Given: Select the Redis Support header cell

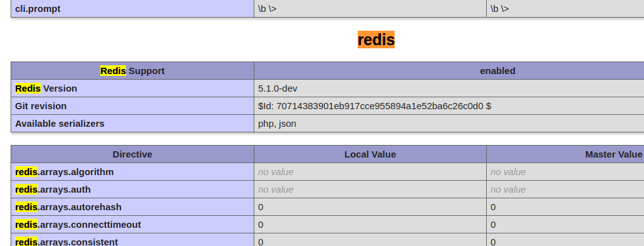Looking at the screenshot, I should pyautogui.click(x=133, y=71).
